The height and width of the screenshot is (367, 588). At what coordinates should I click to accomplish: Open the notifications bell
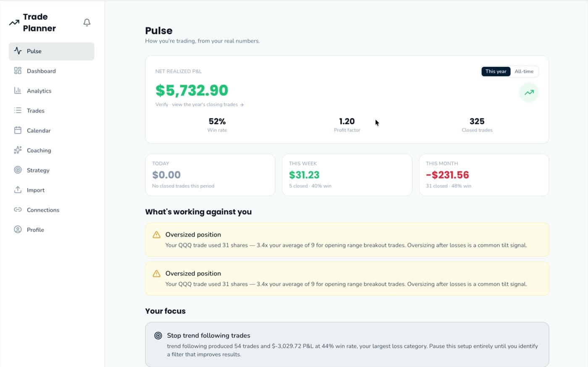tap(87, 22)
